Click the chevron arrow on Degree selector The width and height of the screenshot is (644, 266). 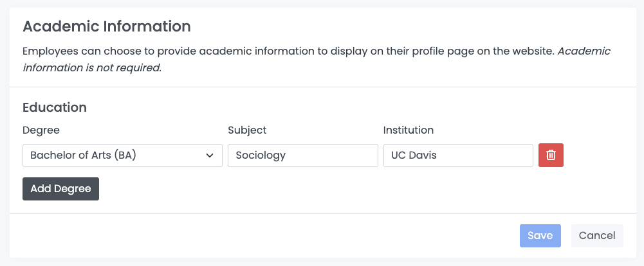coord(210,155)
